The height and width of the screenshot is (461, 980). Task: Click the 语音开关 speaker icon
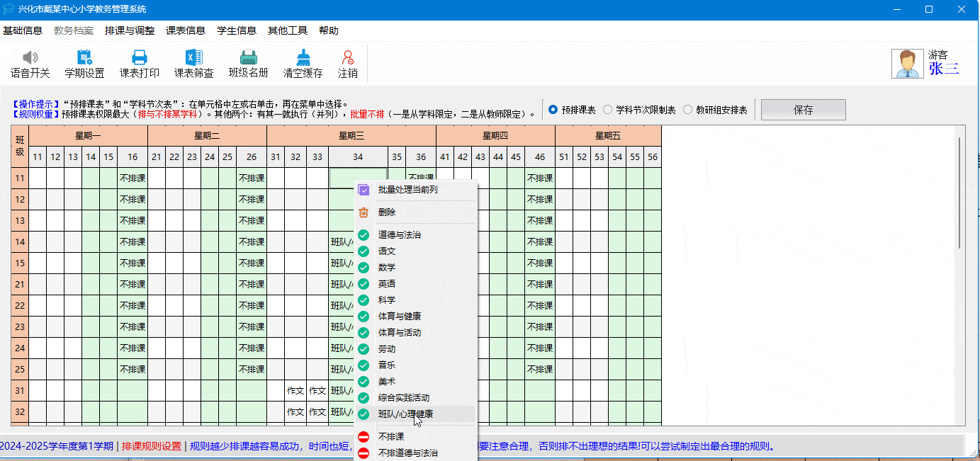tap(30, 58)
